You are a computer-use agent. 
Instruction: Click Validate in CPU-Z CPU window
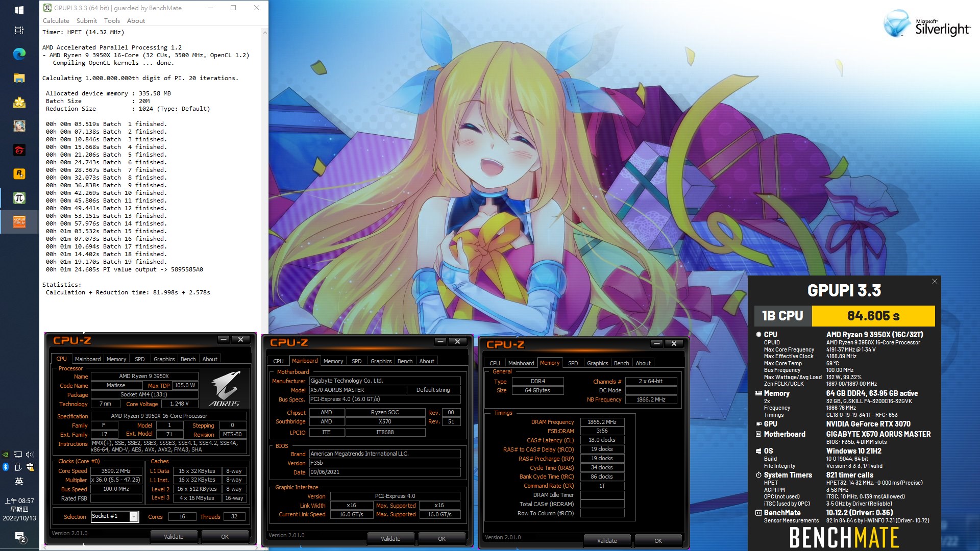(174, 537)
